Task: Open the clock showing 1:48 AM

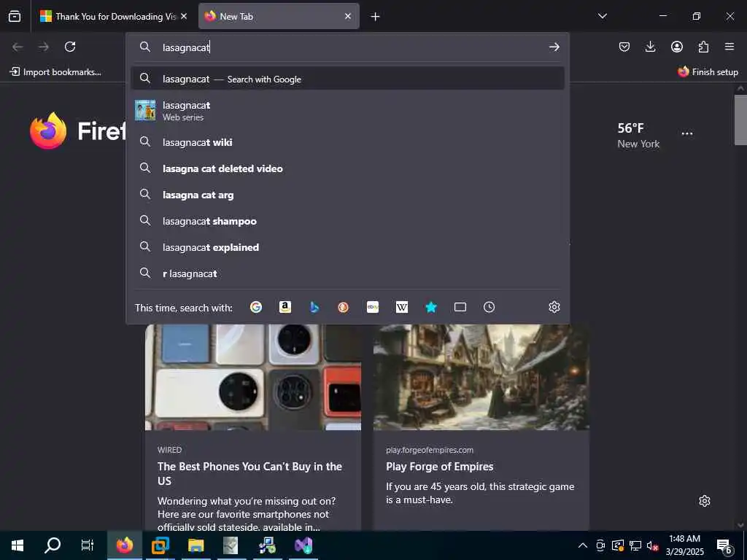Action: (x=684, y=545)
